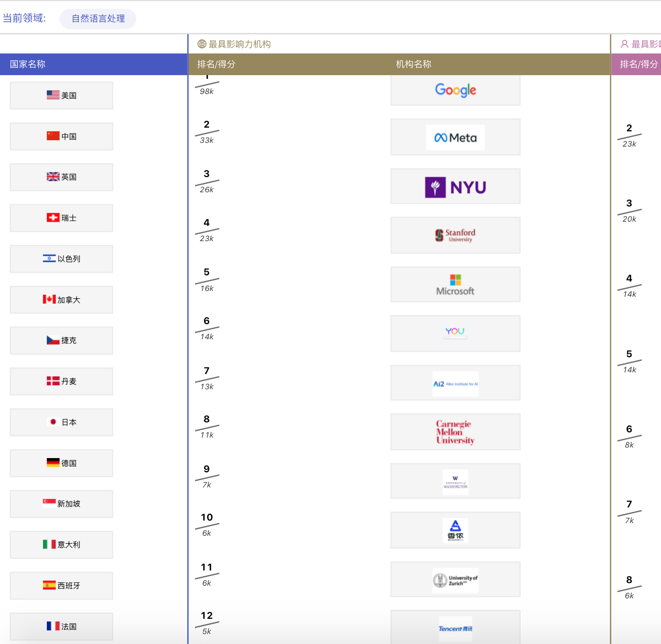
Task: Select the 自然语言处理 domain tag
Action: [x=98, y=19]
